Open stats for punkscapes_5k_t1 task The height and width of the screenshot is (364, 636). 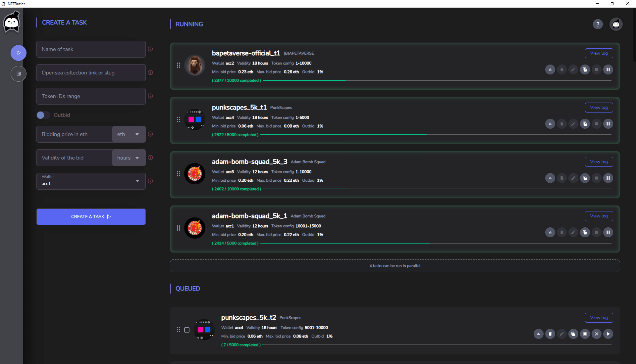pyautogui.click(x=550, y=124)
